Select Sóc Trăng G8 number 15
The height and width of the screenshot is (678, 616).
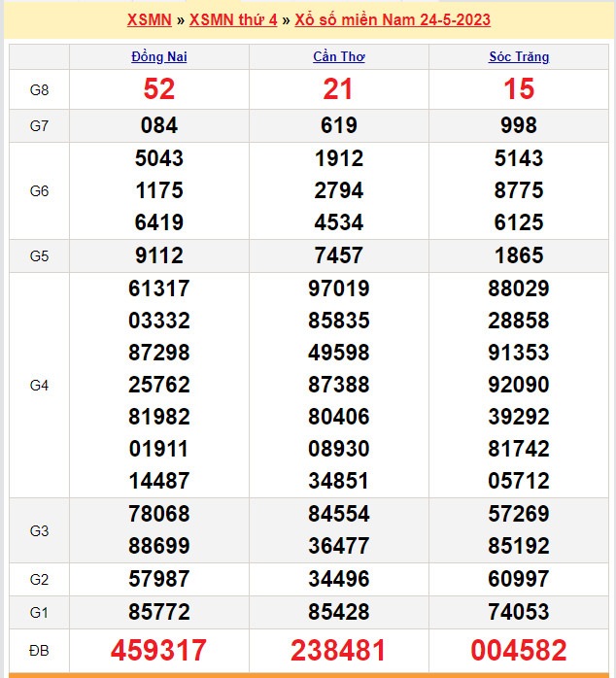(519, 89)
